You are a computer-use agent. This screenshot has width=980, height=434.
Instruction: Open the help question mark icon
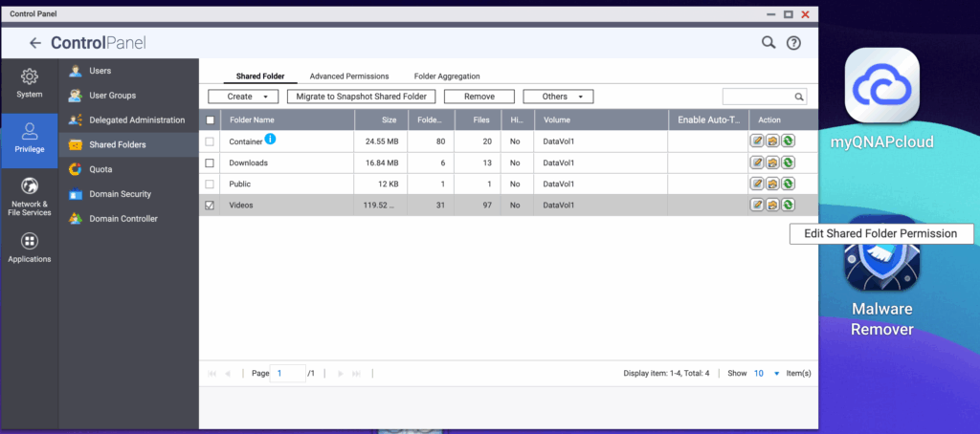click(793, 43)
